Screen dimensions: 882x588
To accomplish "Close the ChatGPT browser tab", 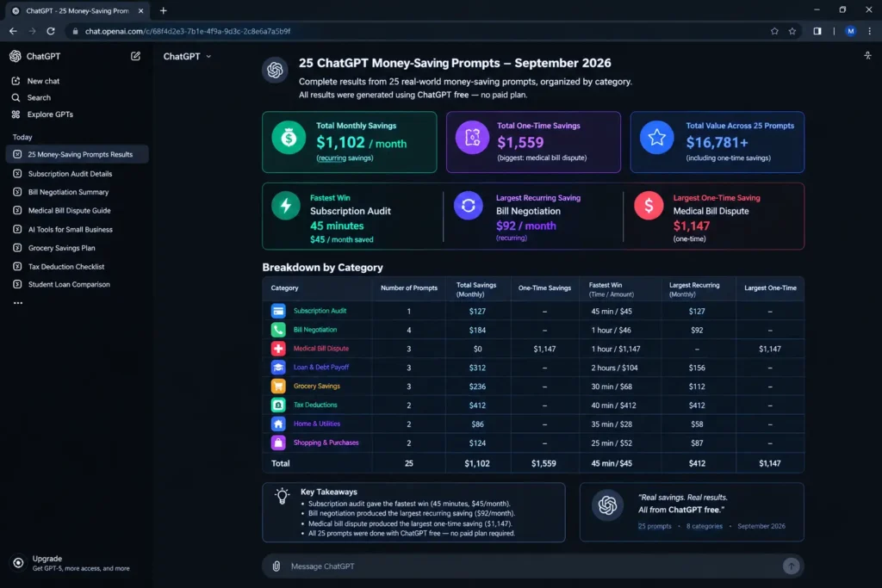I will pos(140,10).
